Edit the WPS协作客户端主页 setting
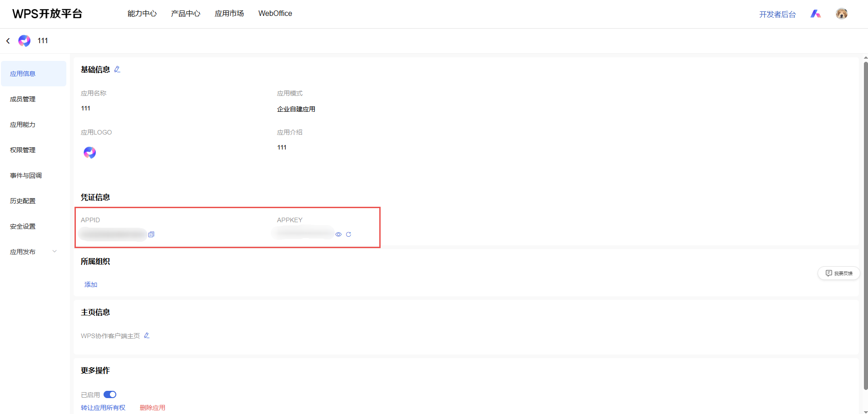 click(x=147, y=336)
